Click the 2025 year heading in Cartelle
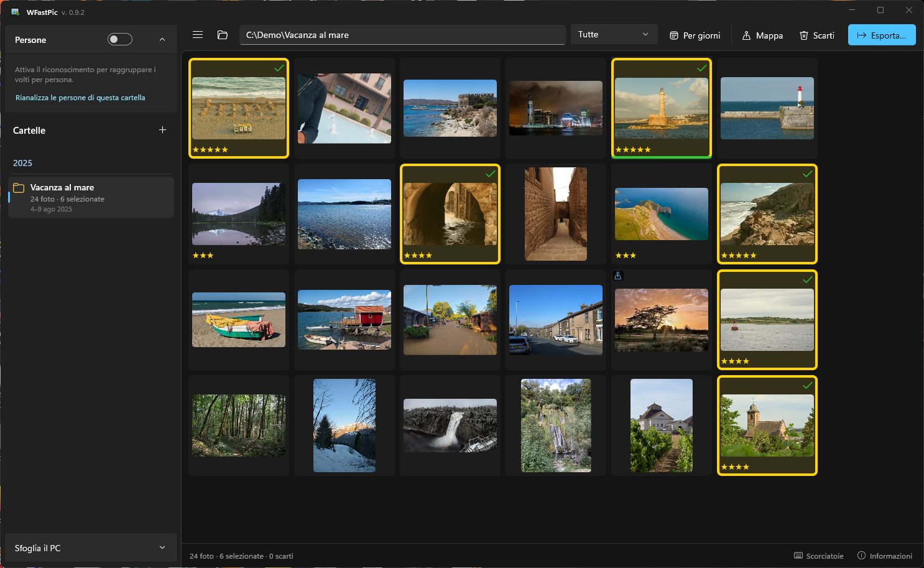This screenshot has height=568, width=924. click(22, 163)
